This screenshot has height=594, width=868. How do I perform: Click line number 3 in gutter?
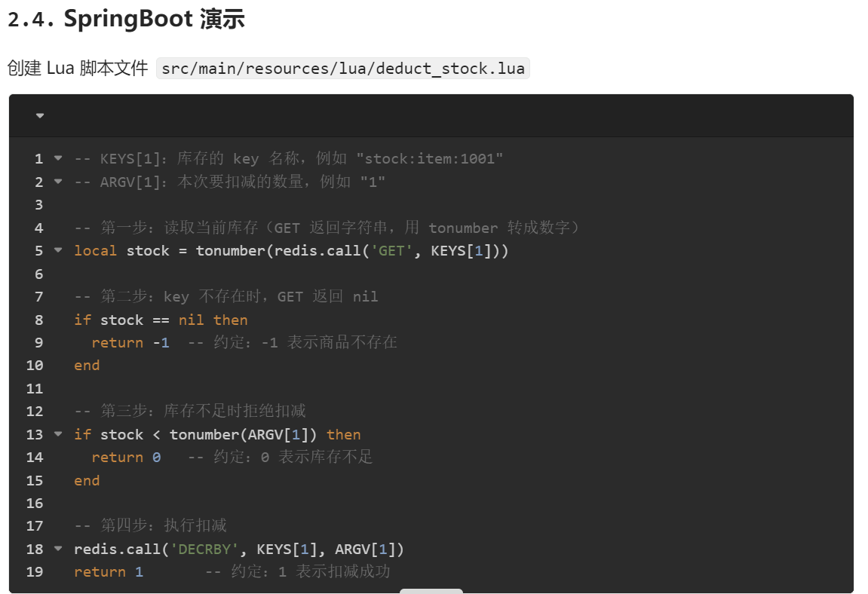tap(38, 205)
